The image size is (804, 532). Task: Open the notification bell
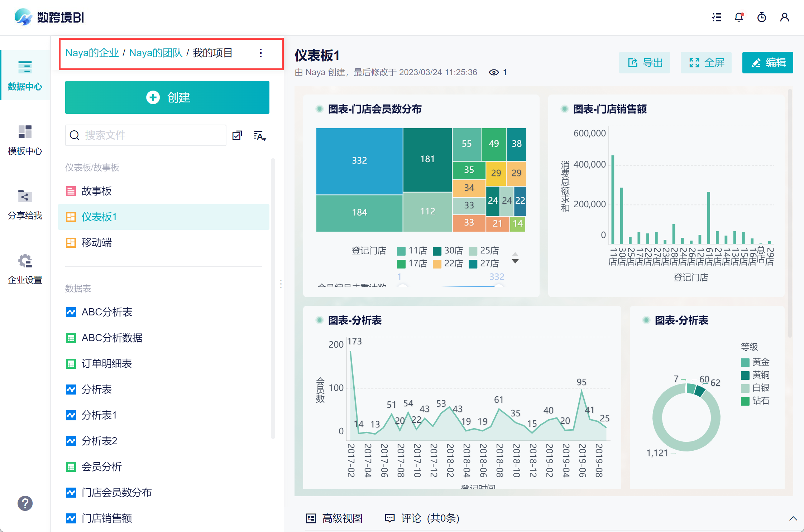pyautogui.click(x=739, y=17)
